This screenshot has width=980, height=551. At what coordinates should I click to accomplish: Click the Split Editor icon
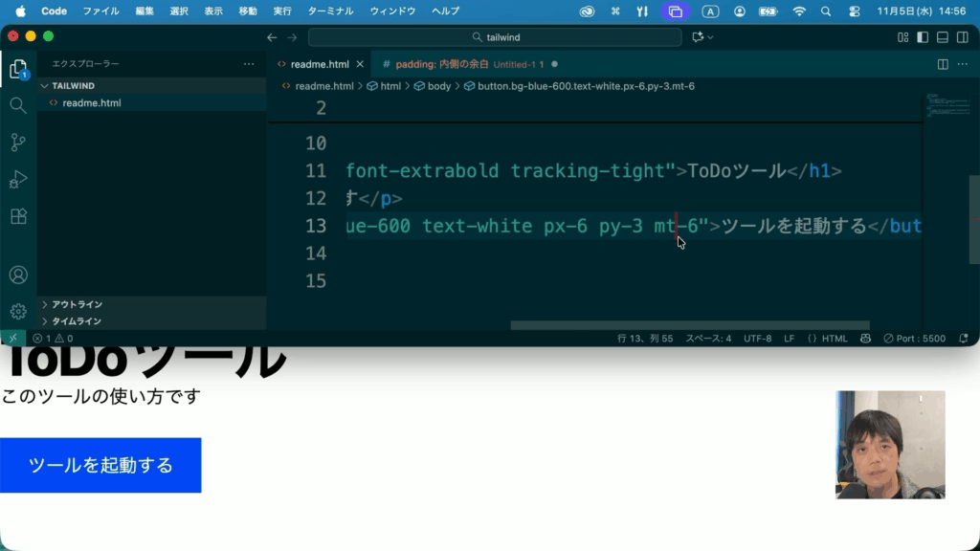(x=943, y=64)
